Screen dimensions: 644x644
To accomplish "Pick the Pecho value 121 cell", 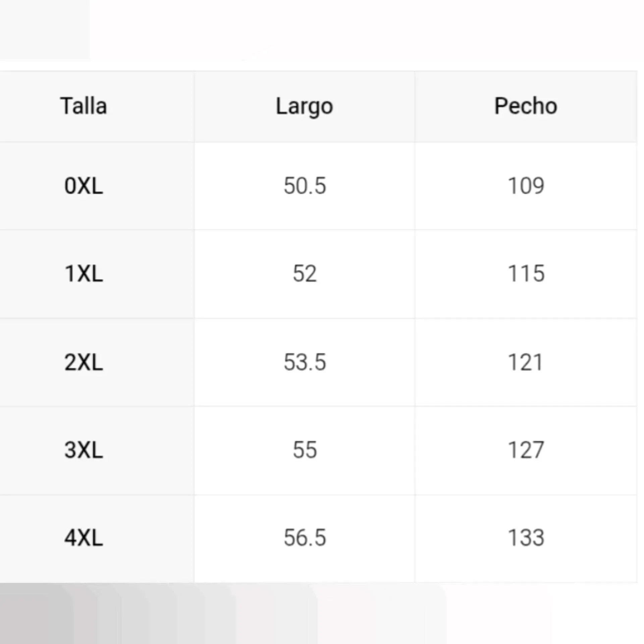I will [x=526, y=362].
